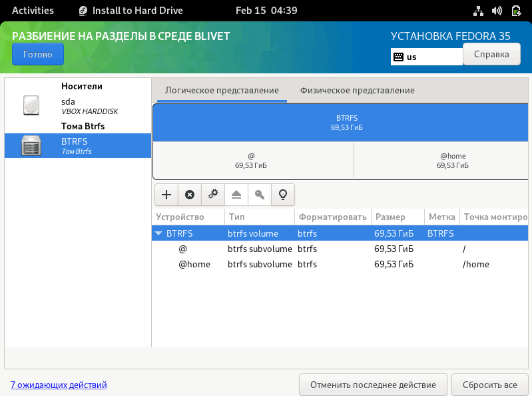The width and height of the screenshot is (532, 396).
Task: Click the delete device X icon
Action: pyautogui.click(x=190, y=195)
